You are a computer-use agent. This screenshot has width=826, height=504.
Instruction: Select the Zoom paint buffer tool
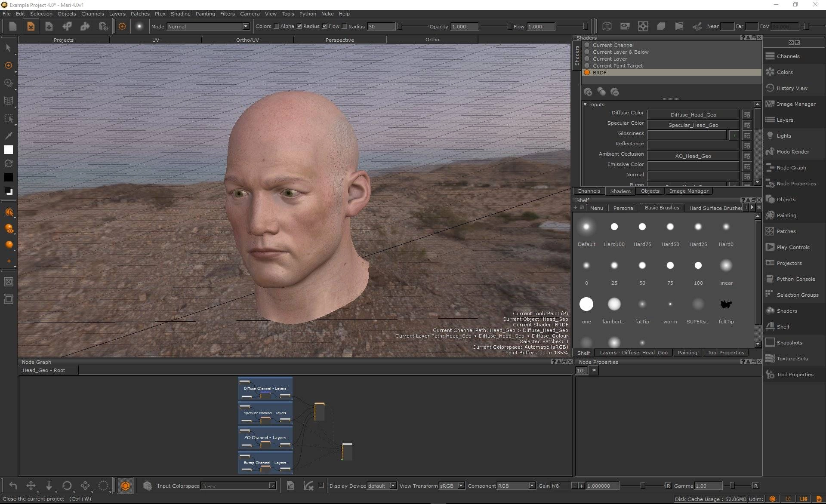pyautogui.click(x=8, y=83)
